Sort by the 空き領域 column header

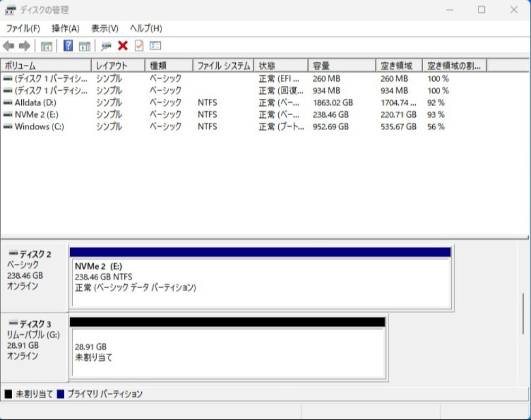tap(399, 66)
